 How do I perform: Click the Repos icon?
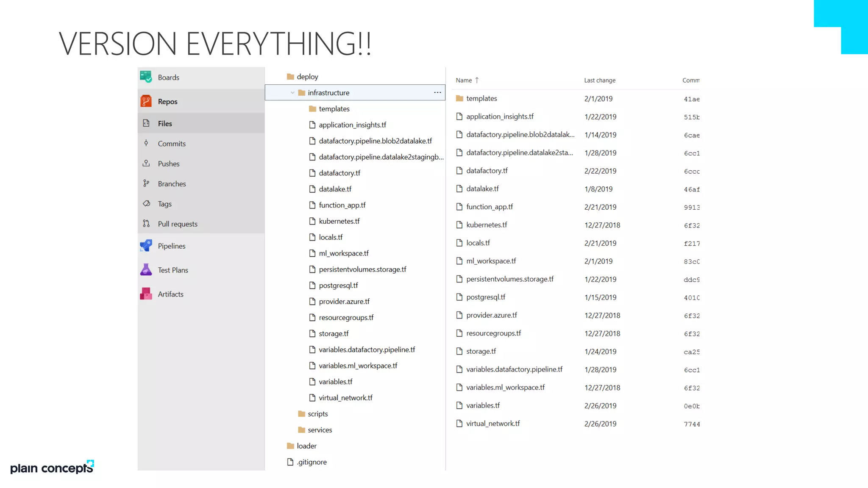146,101
